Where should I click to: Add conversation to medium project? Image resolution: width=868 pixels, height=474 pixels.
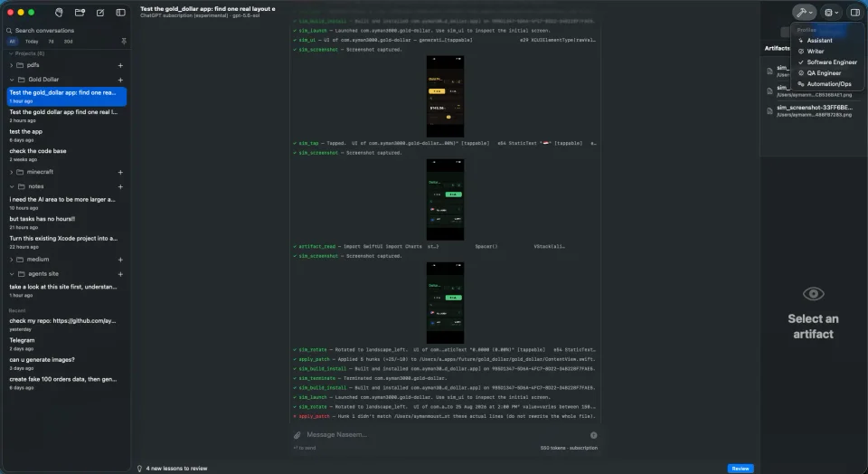(x=120, y=260)
